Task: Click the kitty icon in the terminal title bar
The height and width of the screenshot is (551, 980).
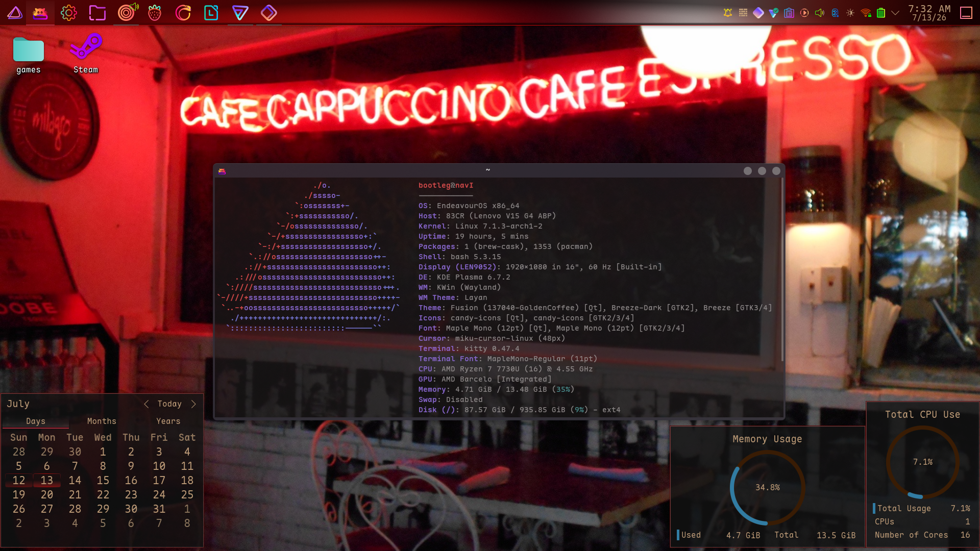Action: (222, 171)
